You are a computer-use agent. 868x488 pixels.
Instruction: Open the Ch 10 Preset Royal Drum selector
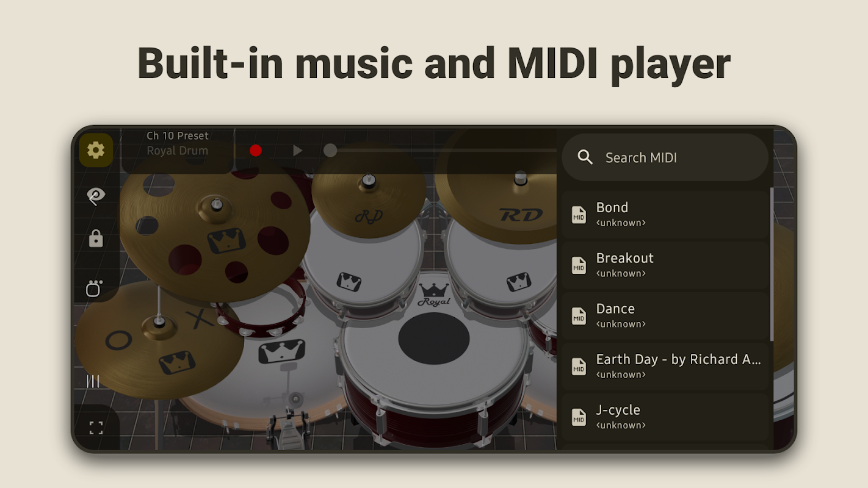click(178, 143)
